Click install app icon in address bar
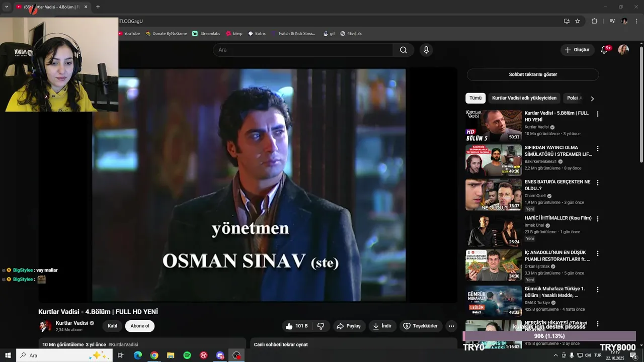The image size is (644, 362). (x=567, y=21)
